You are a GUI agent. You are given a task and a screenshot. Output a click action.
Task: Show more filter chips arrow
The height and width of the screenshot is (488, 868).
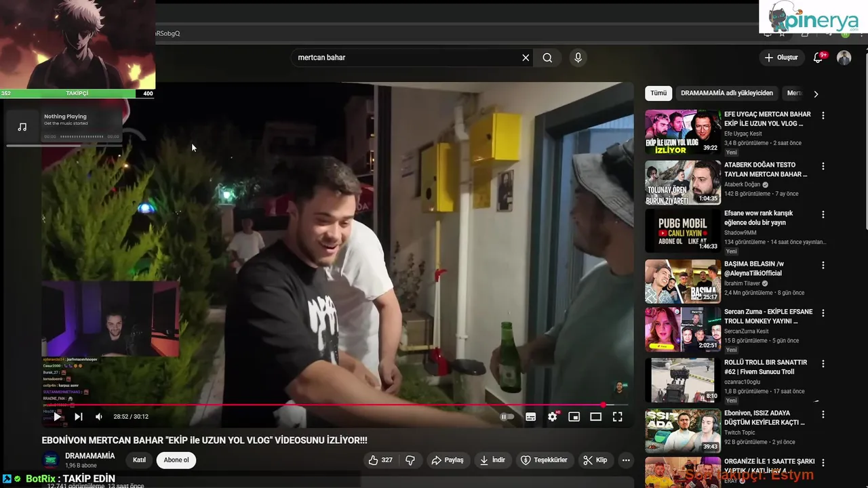click(816, 94)
